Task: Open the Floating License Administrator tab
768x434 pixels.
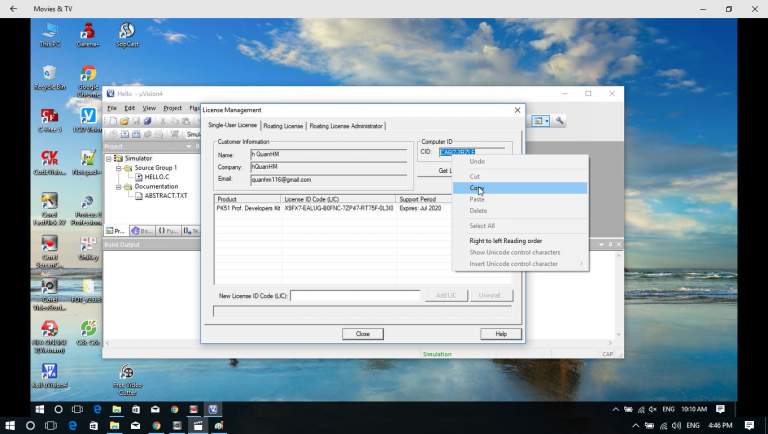Action: click(345, 126)
